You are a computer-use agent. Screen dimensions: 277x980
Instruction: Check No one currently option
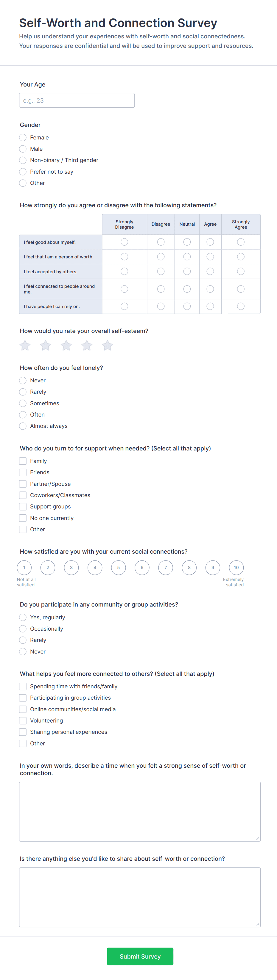[x=23, y=518]
